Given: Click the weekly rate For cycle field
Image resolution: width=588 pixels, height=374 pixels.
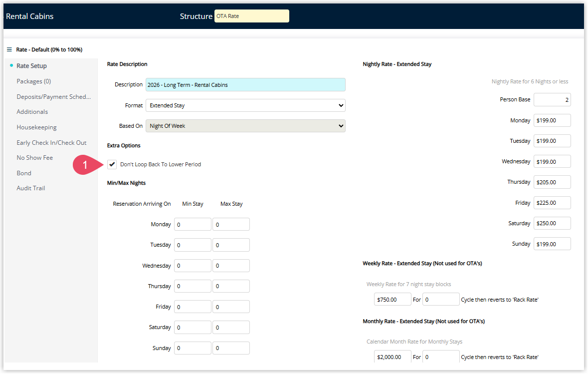Looking at the screenshot, I should (440, 300).
